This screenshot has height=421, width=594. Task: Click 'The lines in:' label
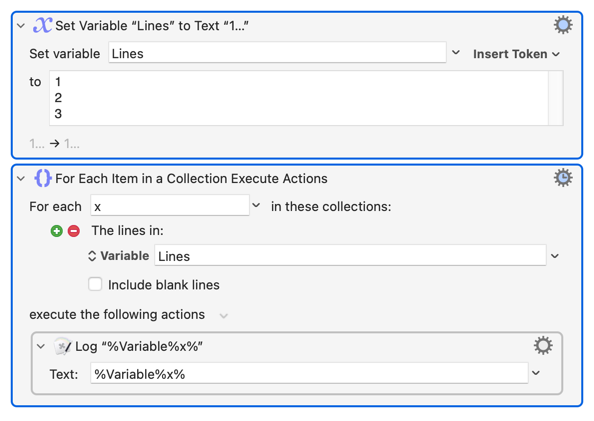128,230
